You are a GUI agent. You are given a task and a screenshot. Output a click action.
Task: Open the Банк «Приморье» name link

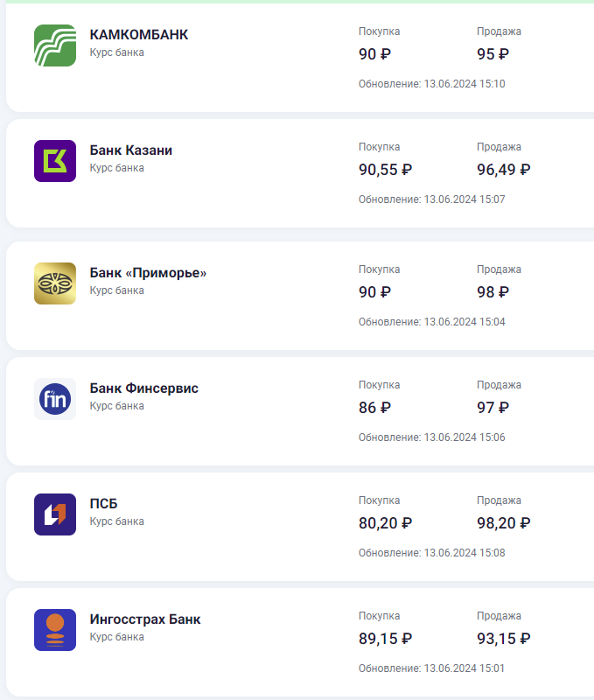pyautogui.click(x=148, y=273)
